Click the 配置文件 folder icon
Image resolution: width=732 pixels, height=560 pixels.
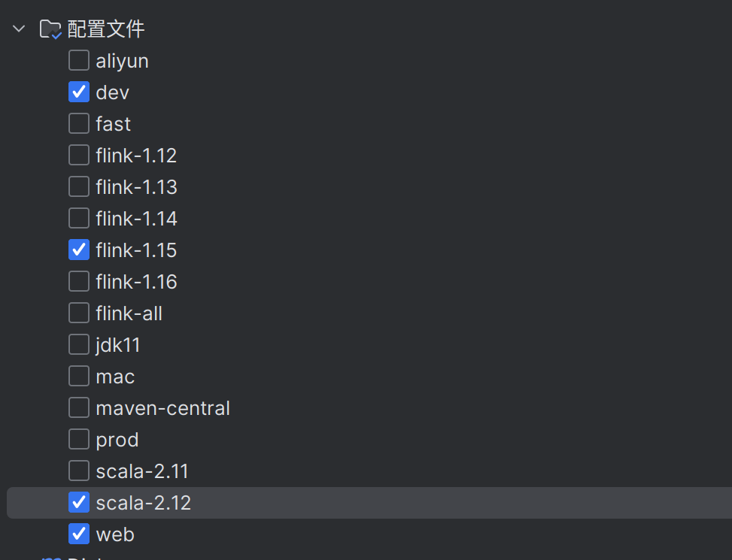[50, 29]
